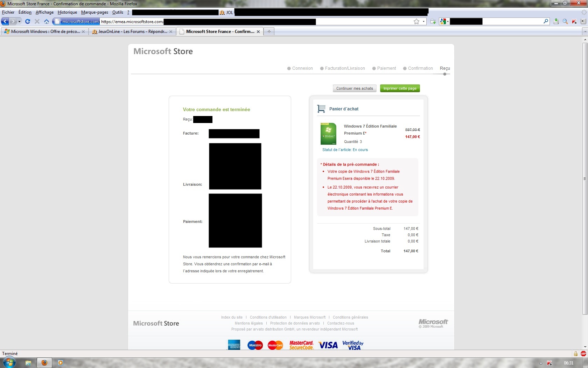Click the add-folder bookmark icon with green plus

(x=433, y=21)
